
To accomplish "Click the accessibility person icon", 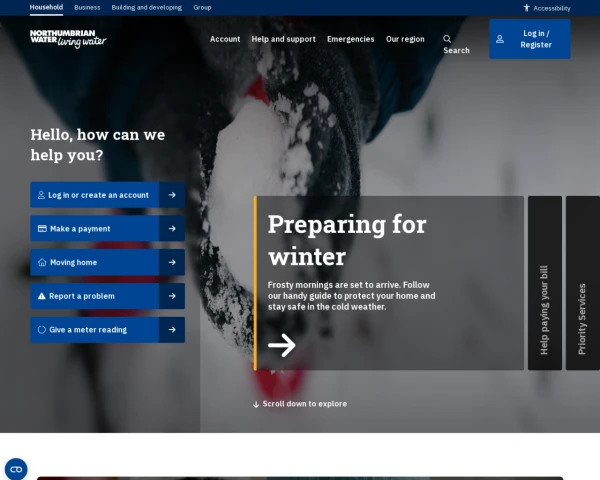I will tap(527, 8).
